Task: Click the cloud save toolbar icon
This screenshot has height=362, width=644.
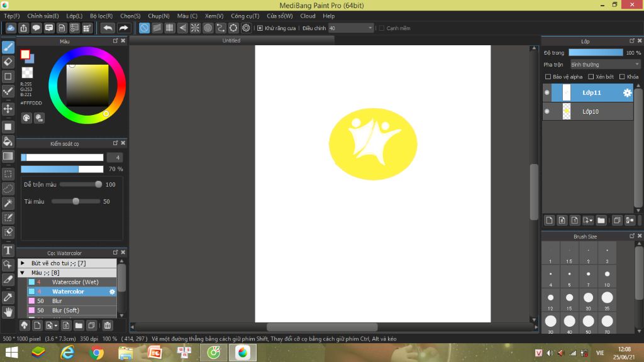Action: [11, 28]
